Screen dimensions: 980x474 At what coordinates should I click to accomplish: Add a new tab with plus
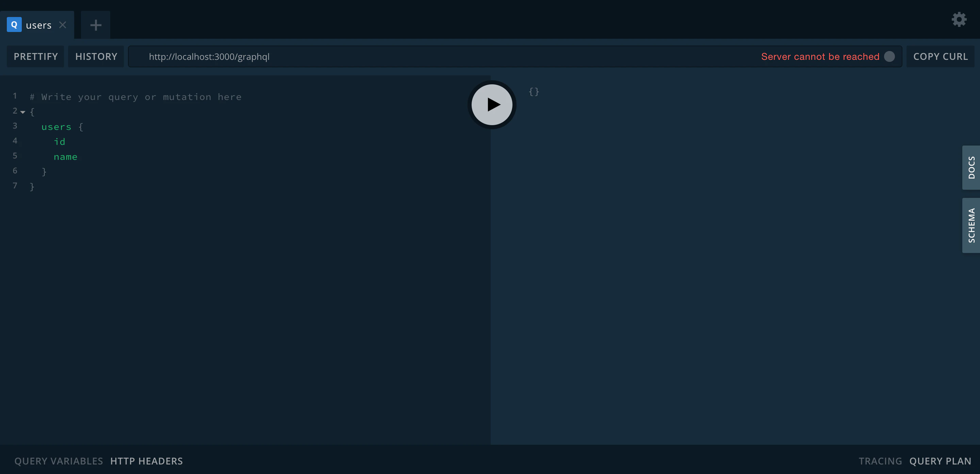click(x=96, y=25)
